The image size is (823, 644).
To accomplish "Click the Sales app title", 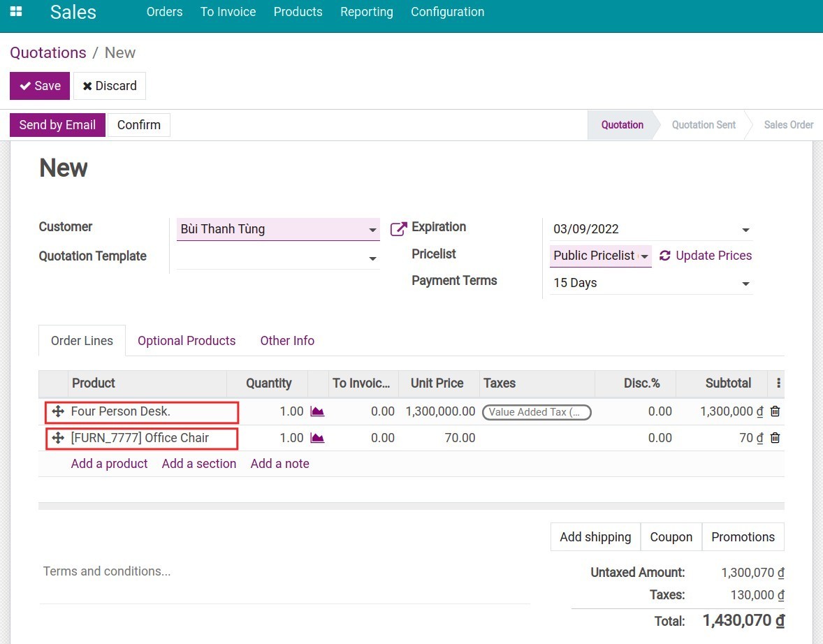I will click(x=73, y=12).
